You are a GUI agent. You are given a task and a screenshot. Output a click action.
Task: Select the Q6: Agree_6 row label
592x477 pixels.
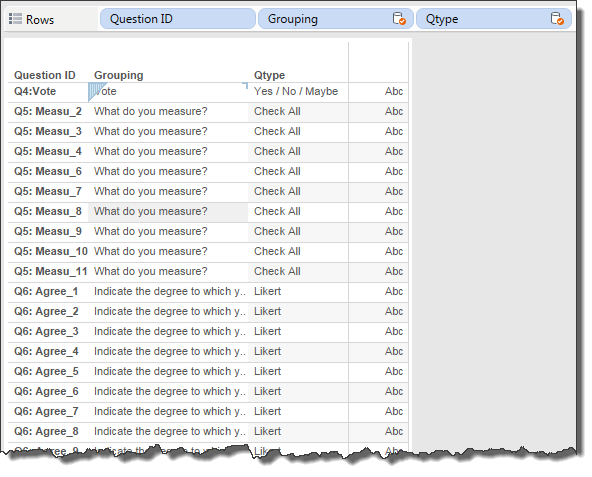pyautogui.click(x=46, y=392)
